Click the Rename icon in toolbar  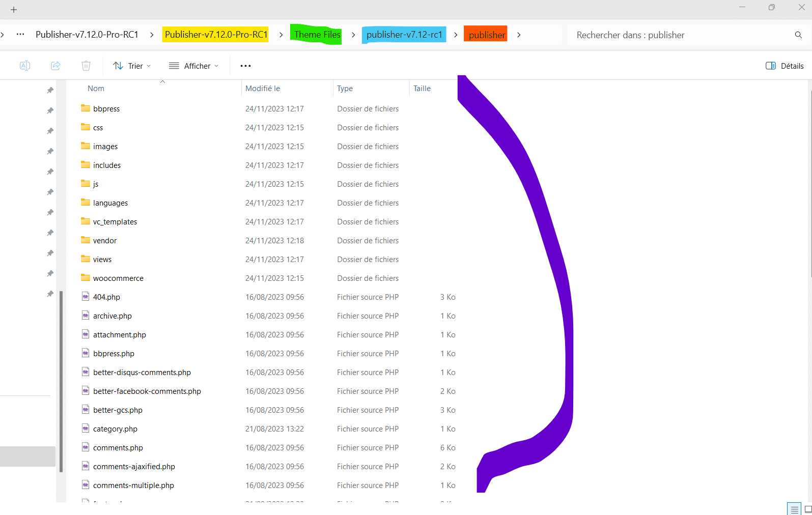pyautogui.click(x=24, y=66)
